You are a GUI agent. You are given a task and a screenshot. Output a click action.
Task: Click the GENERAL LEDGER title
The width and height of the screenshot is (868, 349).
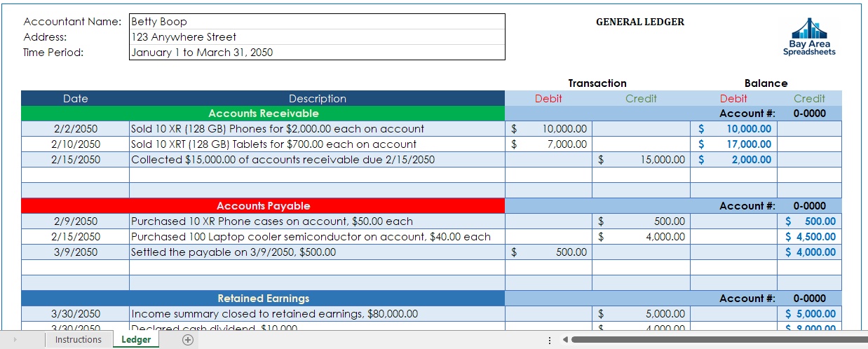[x=640, y=22]
